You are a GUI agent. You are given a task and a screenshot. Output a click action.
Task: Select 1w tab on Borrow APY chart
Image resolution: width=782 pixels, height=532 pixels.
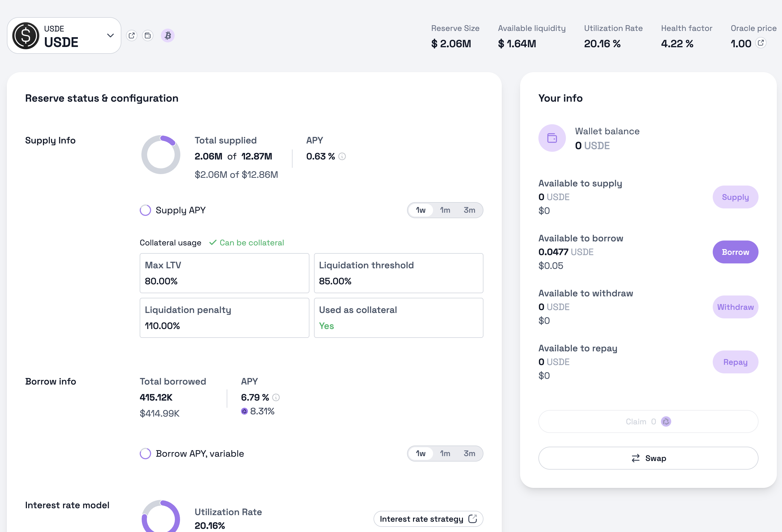click(420, 454)
